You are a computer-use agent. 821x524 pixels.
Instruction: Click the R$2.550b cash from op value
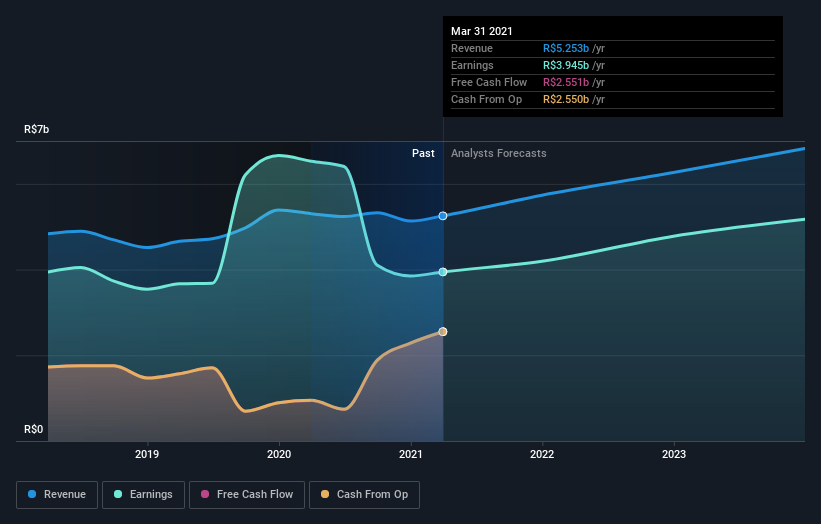click(566, 99)
